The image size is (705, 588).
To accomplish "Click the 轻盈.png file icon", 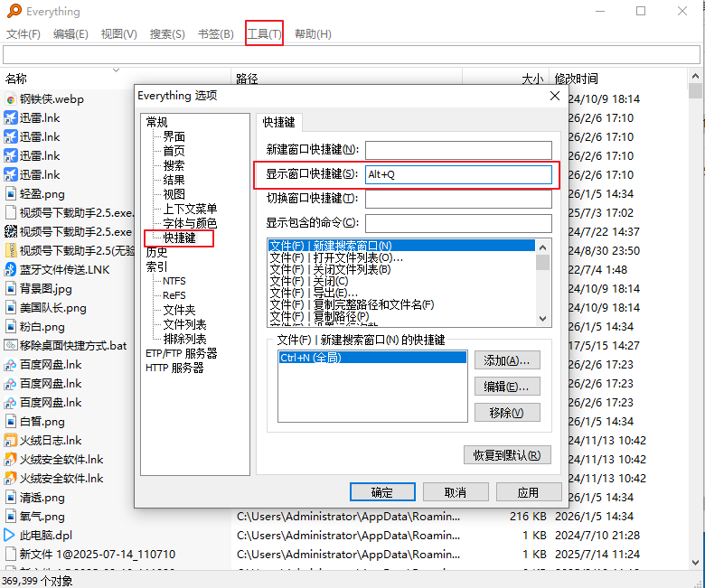I will tap(10, 194).
